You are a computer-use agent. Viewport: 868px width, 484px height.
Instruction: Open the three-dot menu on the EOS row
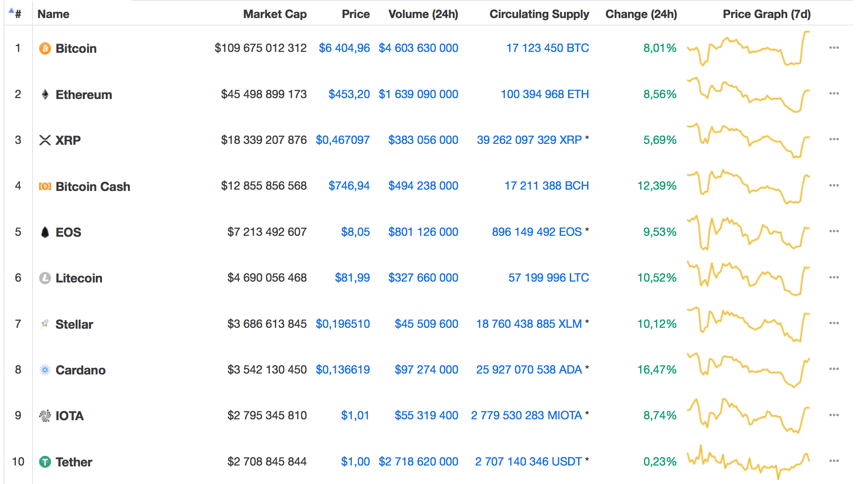834,232
